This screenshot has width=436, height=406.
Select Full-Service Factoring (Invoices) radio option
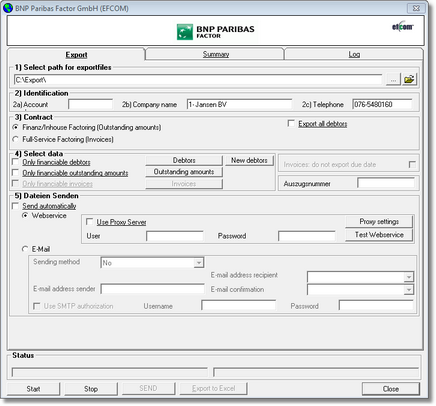[15, 139]
